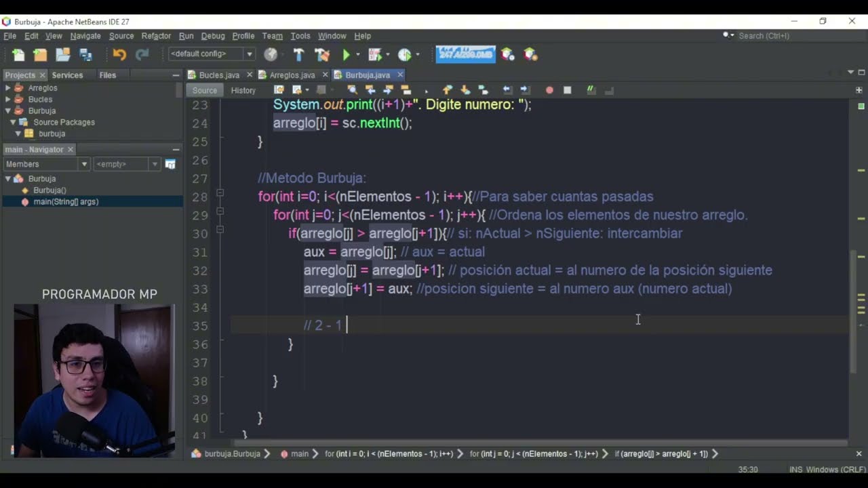Minimize the Projects panel
868x488 pixels.
tap(176, 75)
